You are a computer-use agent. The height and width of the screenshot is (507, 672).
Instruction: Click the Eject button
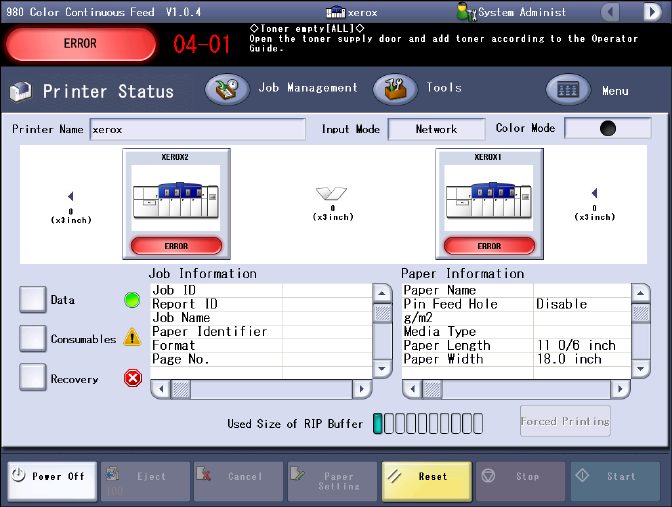(145, 481)
